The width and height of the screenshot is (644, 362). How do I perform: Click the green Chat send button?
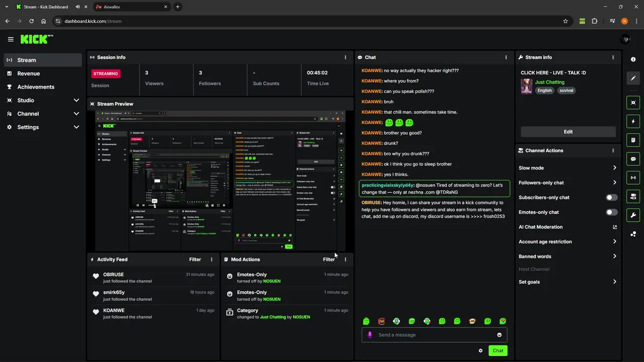(x=498, y=350)
